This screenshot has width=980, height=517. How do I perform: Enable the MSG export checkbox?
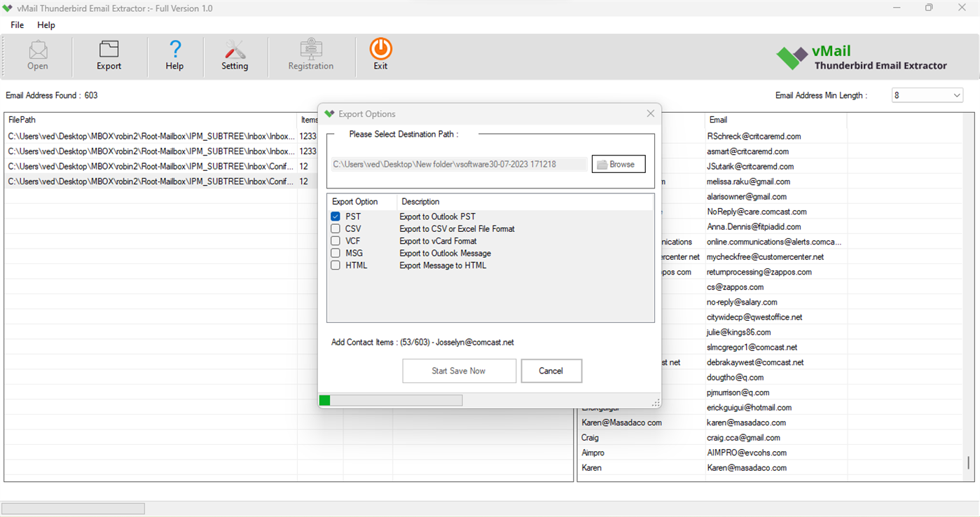pyautogui.click(x=335, y=253)
